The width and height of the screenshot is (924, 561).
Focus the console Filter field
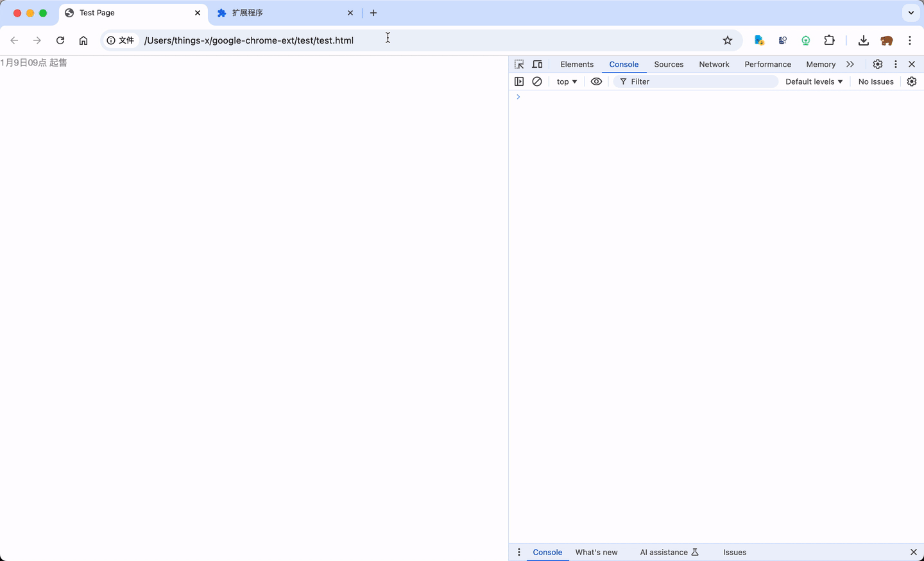[696, 81]
